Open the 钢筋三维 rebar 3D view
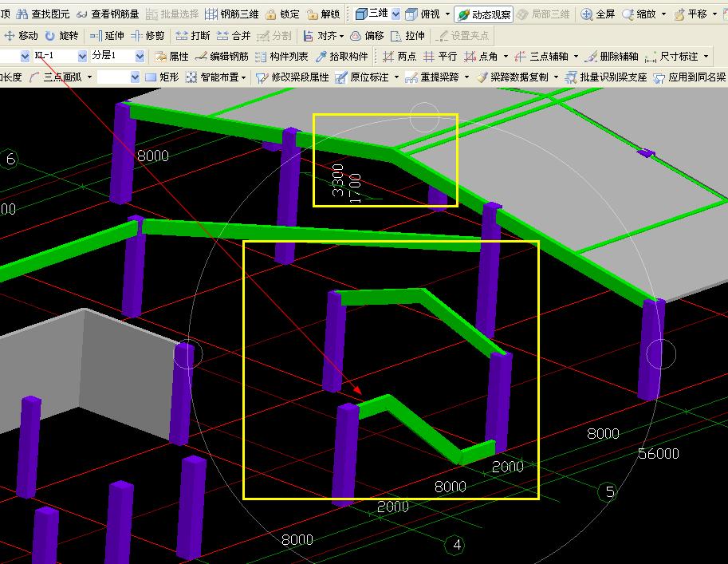 [232, 14]
